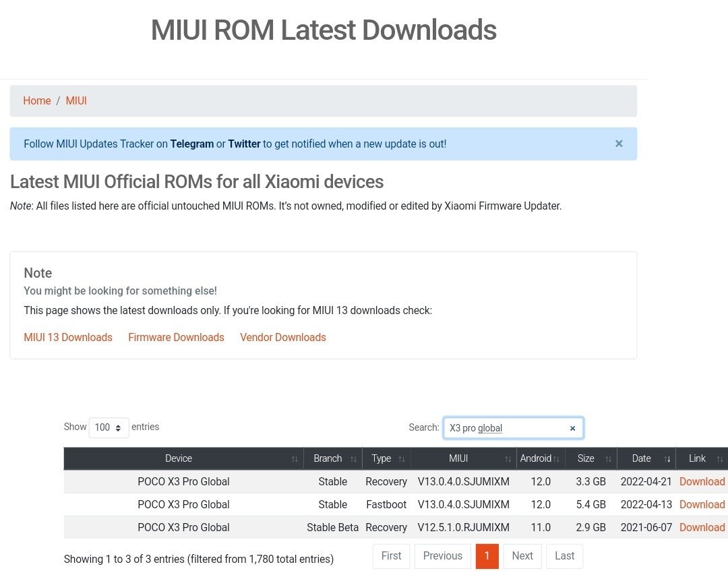Screen dimensions: 728x575
Task: Download the 5.4 GB Fastboot ROM
Action: pos(702,504)
